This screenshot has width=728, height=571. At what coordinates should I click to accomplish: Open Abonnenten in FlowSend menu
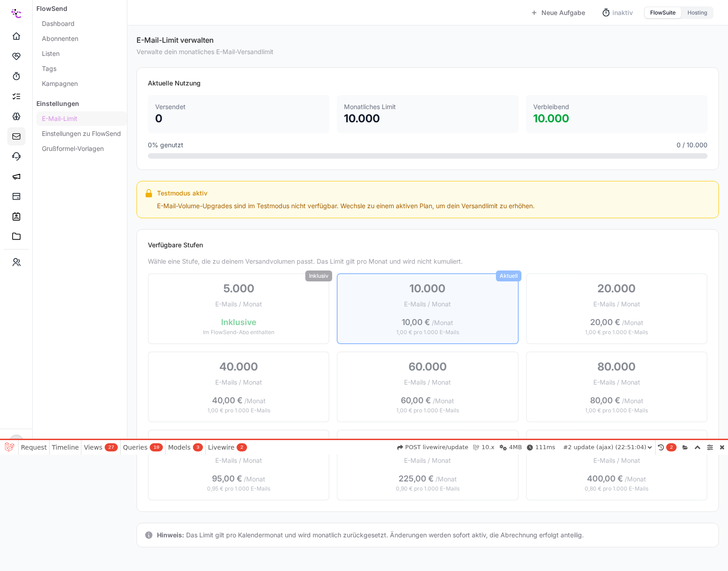[81, 39]
